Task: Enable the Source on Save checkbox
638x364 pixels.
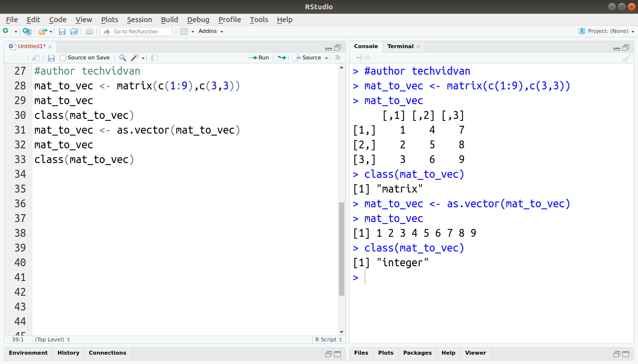Action: 63,57
